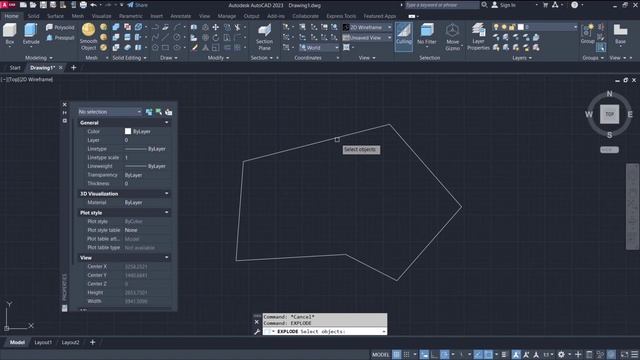
Task: Activate the Extrude tool
Action: click(31, 33)
